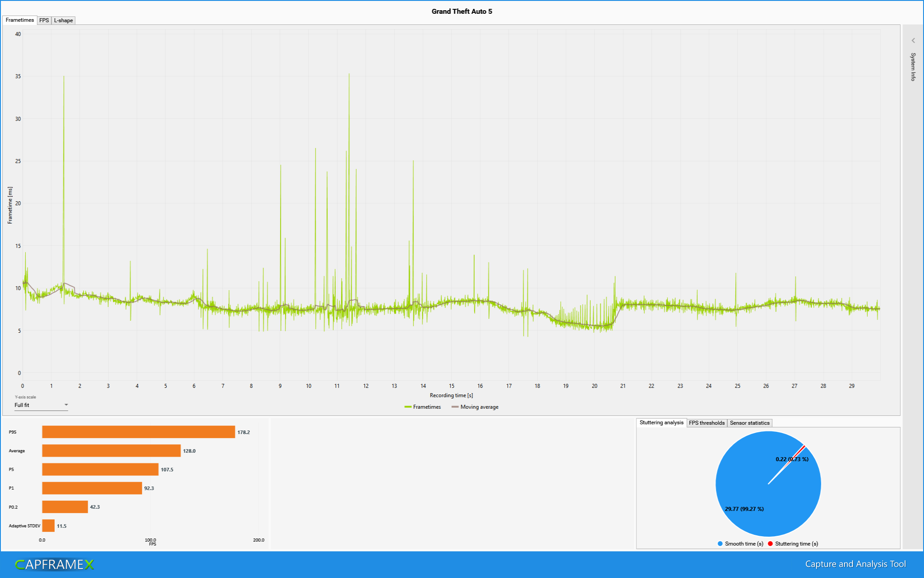The width and height of the screenshot is (924, 578).
Task: Switch to the L-shape chart tab
Action: pyautogui.click(x=63, y=20)
